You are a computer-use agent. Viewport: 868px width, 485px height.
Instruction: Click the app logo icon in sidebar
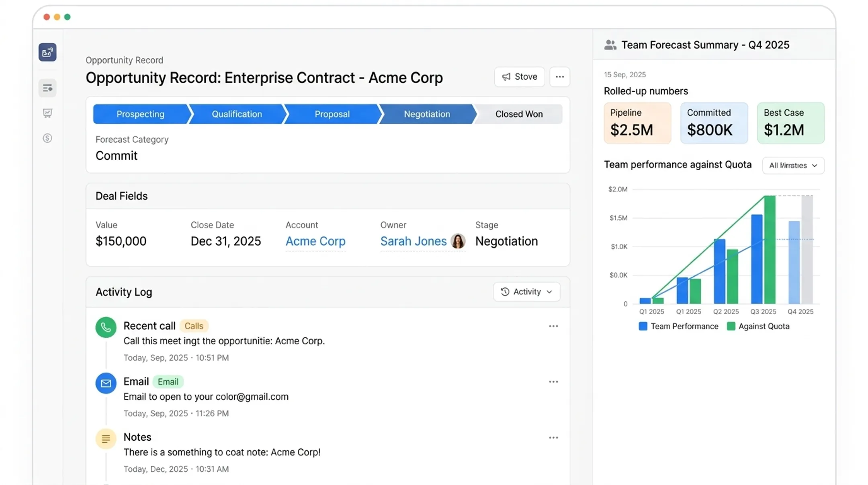[47, 52]
